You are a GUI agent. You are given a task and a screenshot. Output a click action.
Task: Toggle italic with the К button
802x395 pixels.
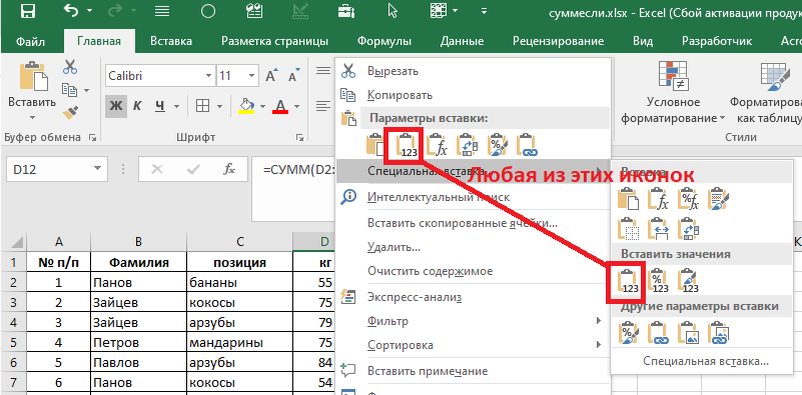137,106
